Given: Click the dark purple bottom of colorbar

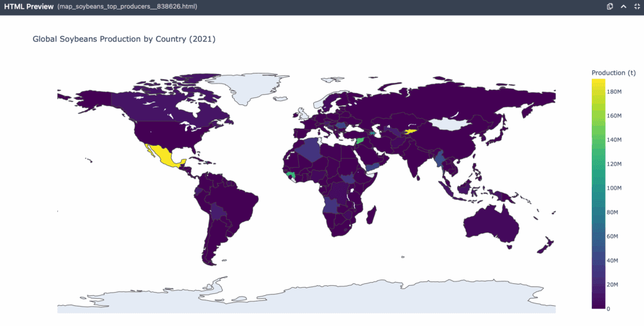Looking at the screenshot, I should click(x=598, y=305).
